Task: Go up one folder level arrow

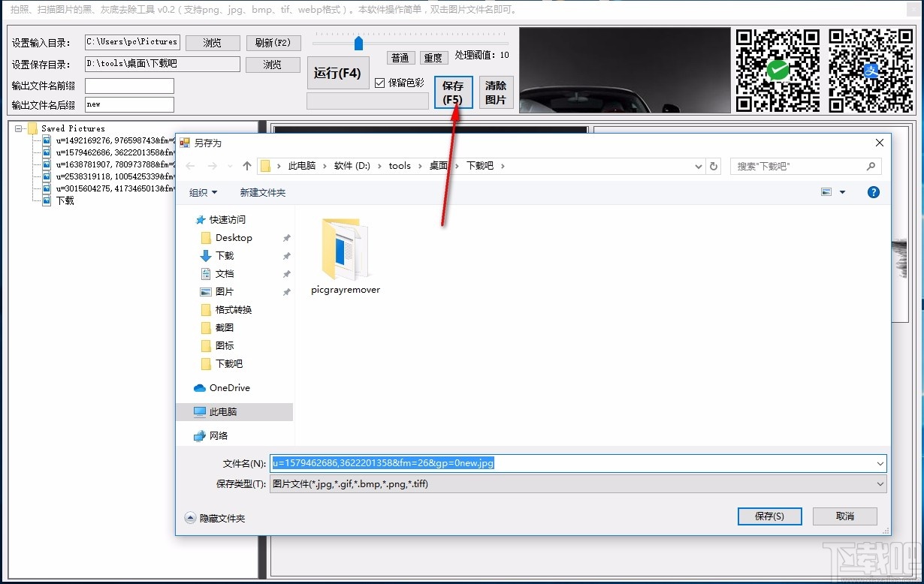Action: 246,166
